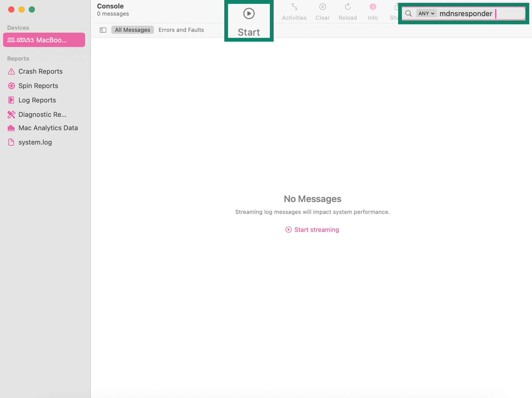The width and height of the screenshot is (532, 398).
Task: Toggle the sidebar panel icon beside All Messages
Action: (x=103, y=30)
